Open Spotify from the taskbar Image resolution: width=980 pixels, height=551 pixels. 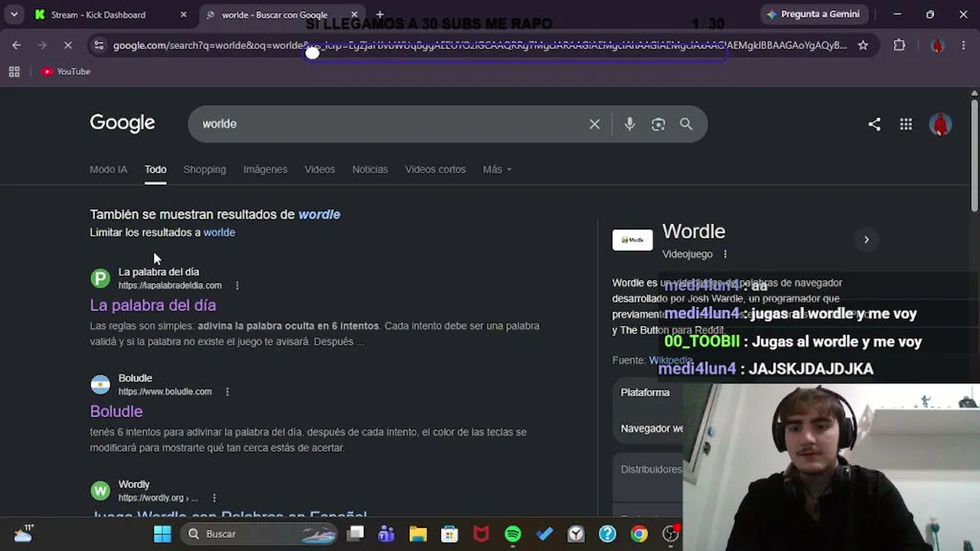coord(513,533)
